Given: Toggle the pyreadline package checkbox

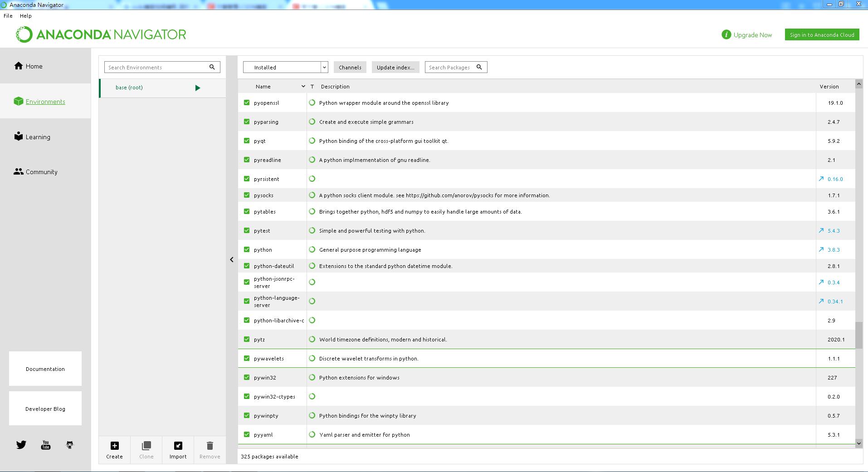Looking at the screenshot, I should [x=247, y=160].
